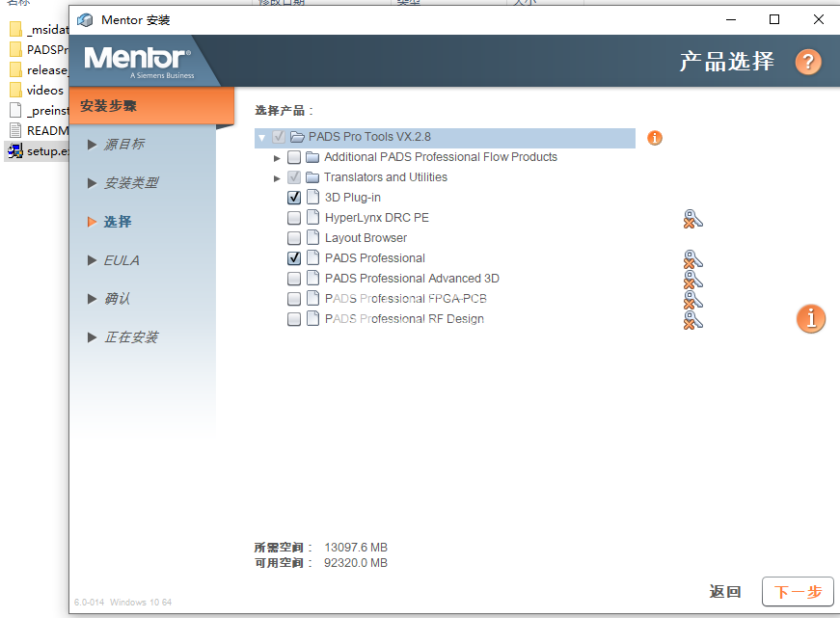Toggle the Translators and Utilities checkbox
Screen dimensions: 840x618
pos(294,177)
